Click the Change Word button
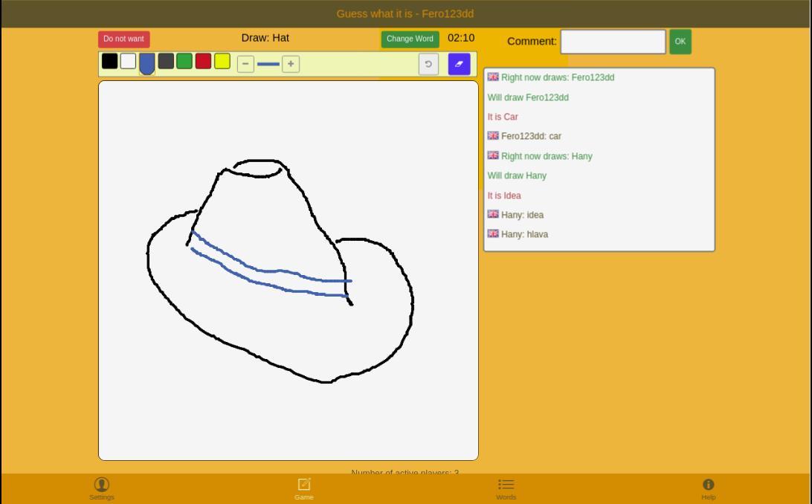The height and width of the screenshot is (504, 812). point(410,39)
